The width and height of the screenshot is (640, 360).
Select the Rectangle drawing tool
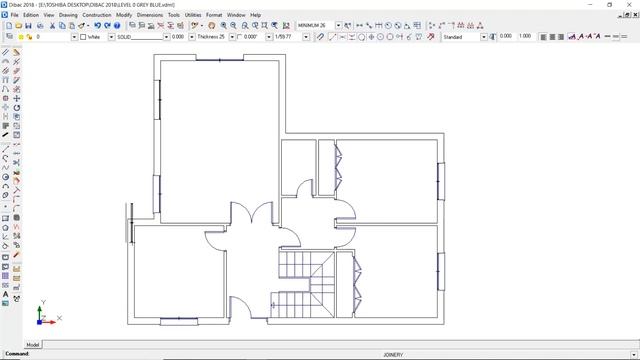pyautogui.click(x=5, y=218)
